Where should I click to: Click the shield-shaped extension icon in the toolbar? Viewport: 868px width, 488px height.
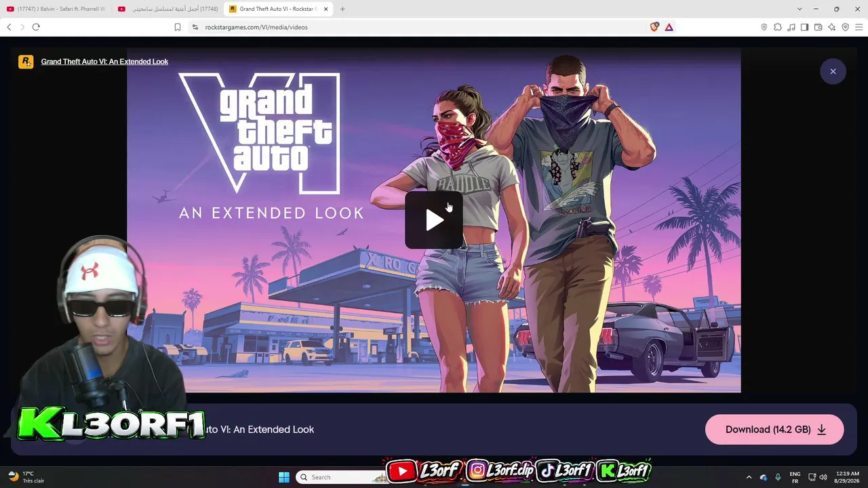tap(764, 27)
